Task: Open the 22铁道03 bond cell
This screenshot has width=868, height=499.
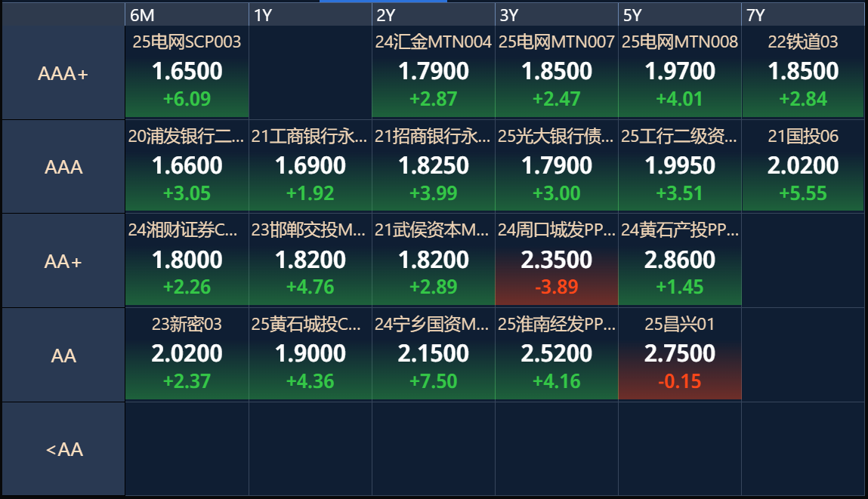Action: tap(803, 72)
